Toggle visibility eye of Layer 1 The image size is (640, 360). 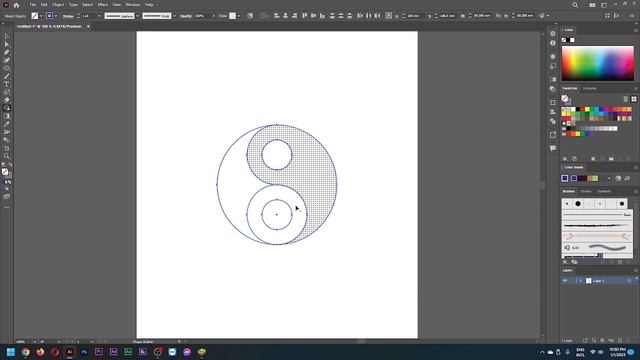point(565,281)
